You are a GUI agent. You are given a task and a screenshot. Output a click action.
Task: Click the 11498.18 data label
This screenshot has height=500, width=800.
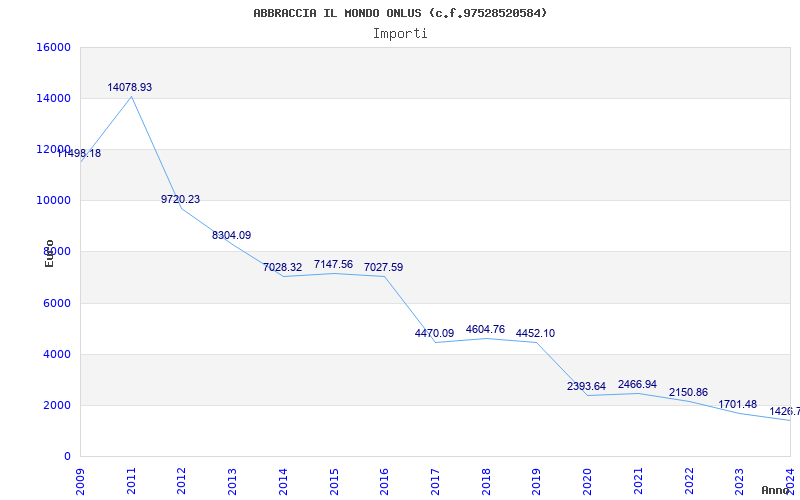coord(79,153)
